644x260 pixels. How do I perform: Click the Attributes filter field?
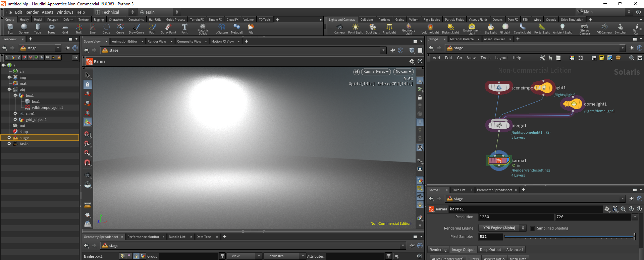(x=355, y=256)
